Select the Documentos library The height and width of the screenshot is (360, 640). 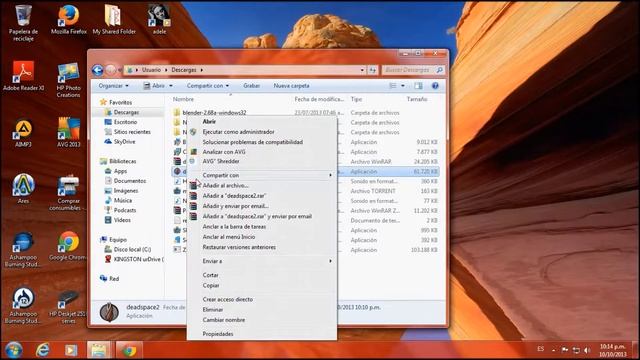[x=129, y=181]
